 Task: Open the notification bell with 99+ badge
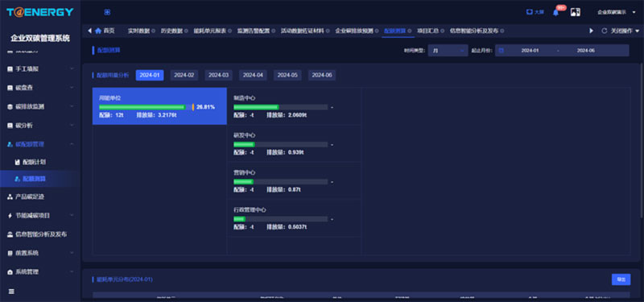tap(555, 12)
